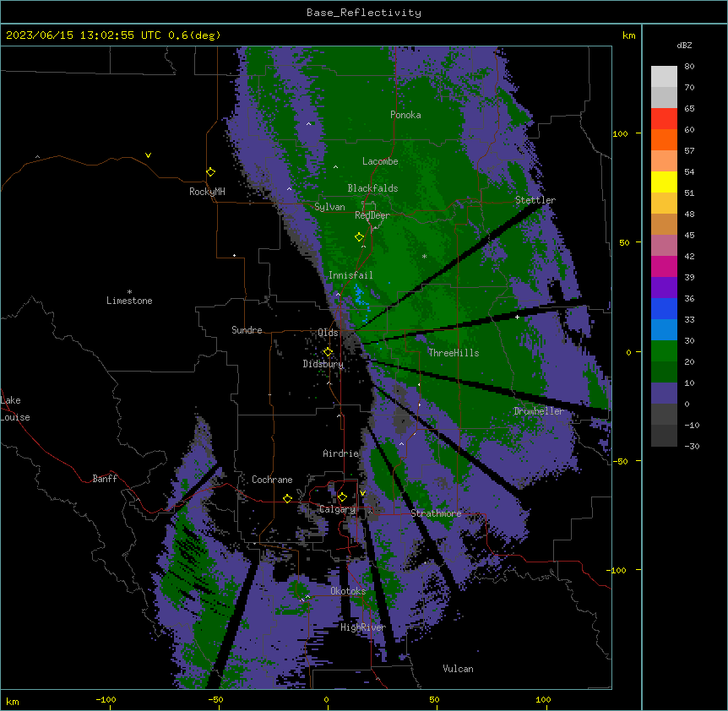
Task: Click the asterisk marker above Limestone
Action: pos(129,292)
